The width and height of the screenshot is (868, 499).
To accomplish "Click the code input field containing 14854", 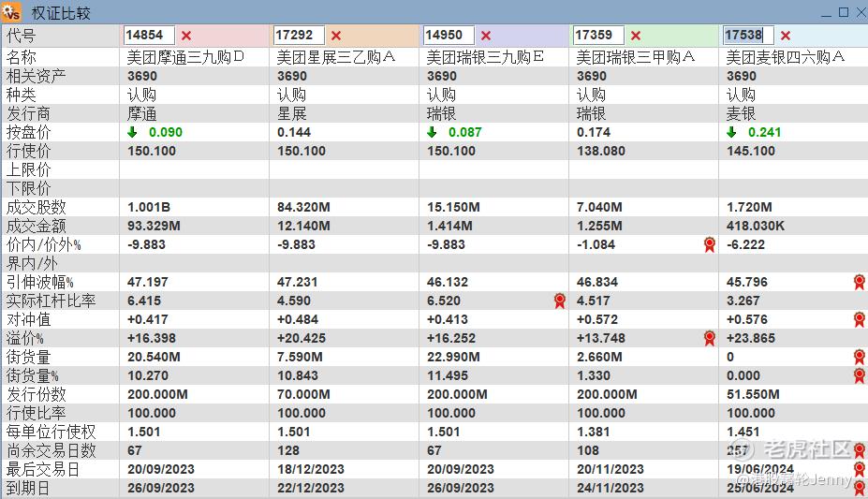I will tap(149, 35).
